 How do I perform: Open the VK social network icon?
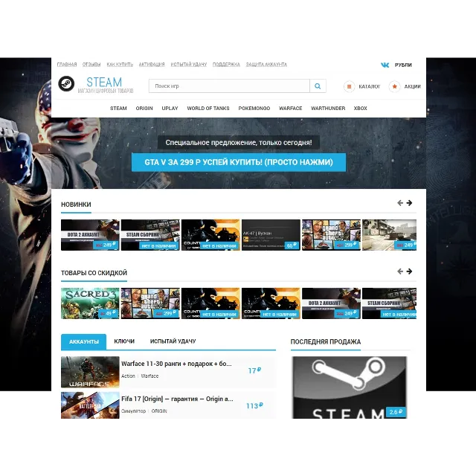tap(385, 65)
